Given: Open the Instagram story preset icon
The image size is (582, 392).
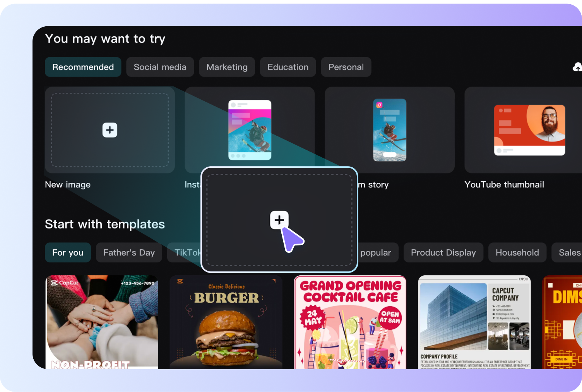Looking at the screenshot, I should point(389,130).
